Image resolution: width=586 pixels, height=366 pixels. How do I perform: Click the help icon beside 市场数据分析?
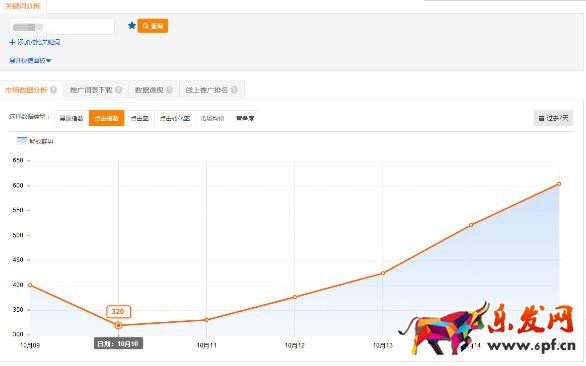tap(54, 90)
